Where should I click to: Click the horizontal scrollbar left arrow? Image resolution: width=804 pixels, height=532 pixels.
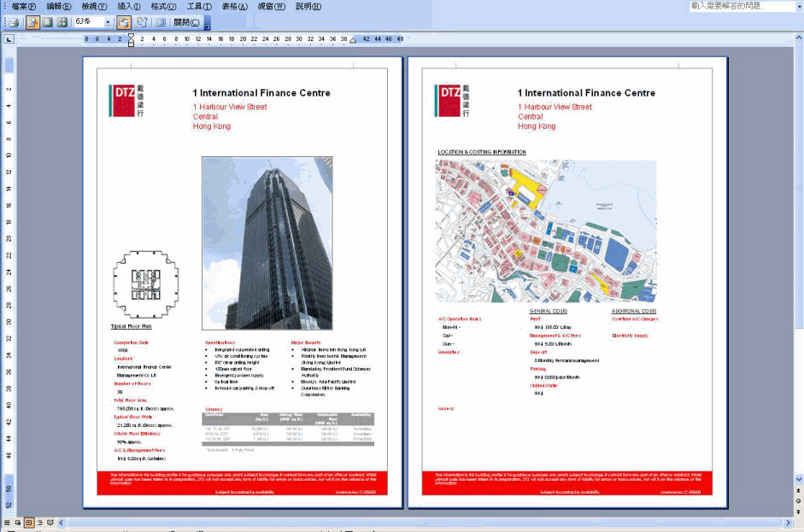(x=61, y=523)
